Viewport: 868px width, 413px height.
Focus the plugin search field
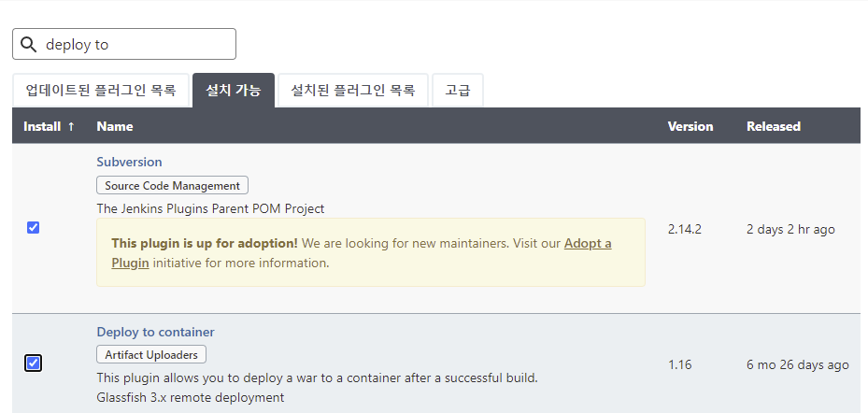coord(124,44)
